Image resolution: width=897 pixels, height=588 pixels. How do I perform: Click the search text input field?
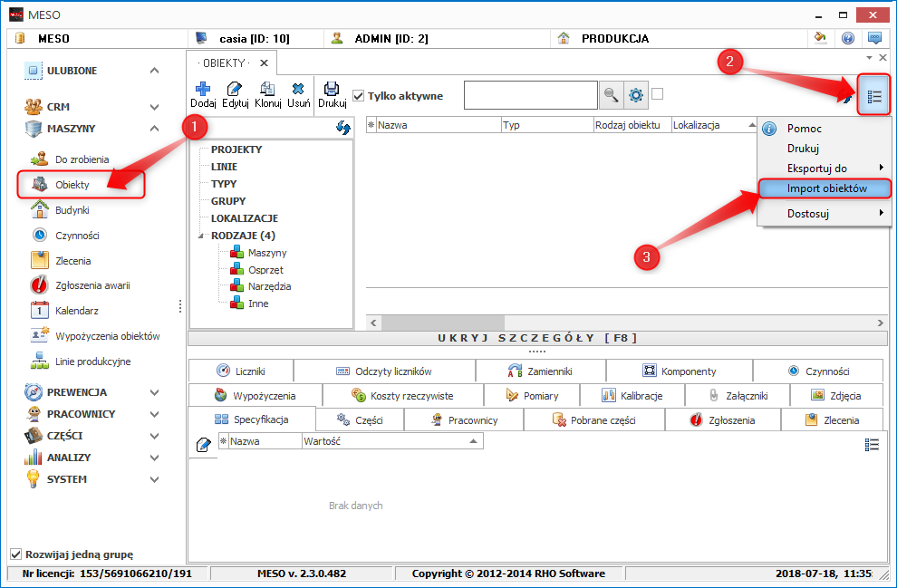tap(530, 95)
